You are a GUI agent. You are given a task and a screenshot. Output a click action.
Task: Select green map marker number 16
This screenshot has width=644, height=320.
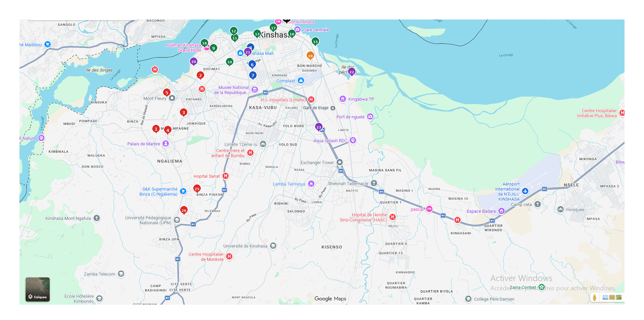[x=292, y=34]
